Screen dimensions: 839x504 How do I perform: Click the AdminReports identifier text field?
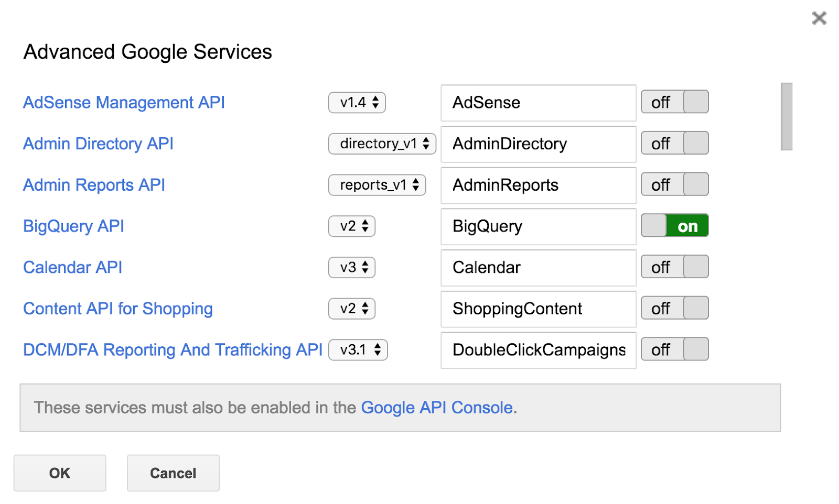[538, 185]
